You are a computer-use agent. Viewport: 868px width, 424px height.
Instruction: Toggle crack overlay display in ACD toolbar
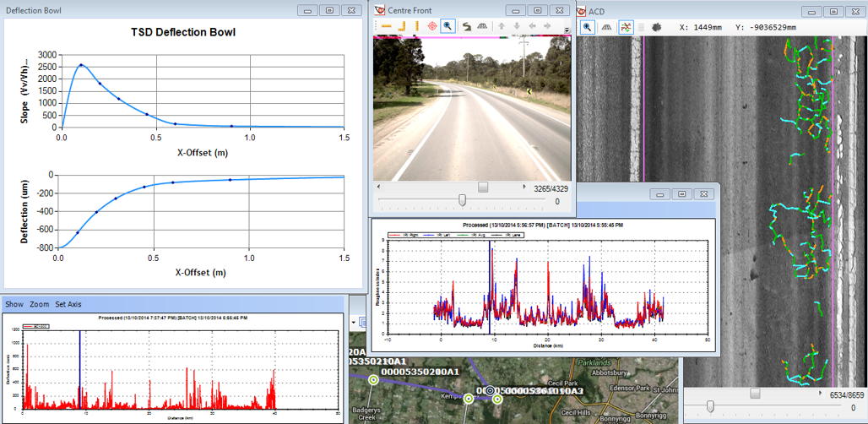click(x=626, y=27)
